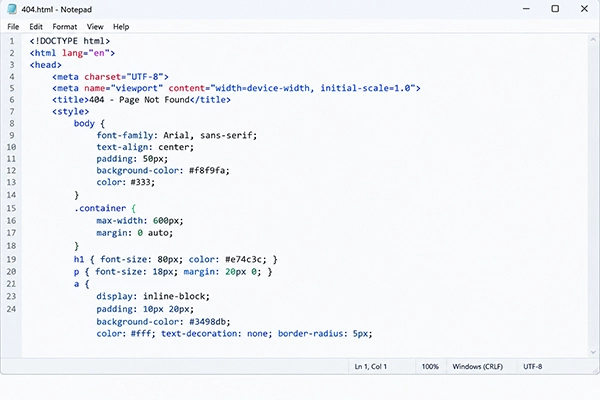
Task: Click the UTF-8 encoding status entry
Action: coord(533,367)
